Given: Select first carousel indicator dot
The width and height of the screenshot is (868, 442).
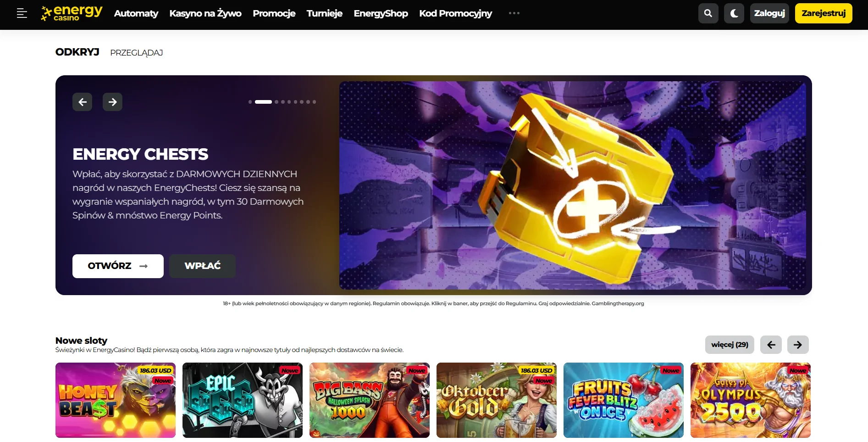Looking at the screenshot, I should (250, 102).
